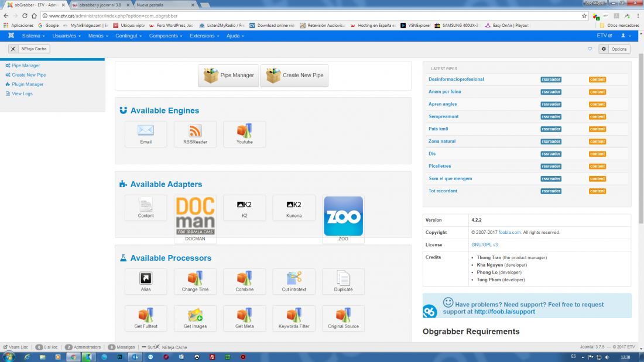Open Missatges in the status bar
This screenshot has height=362, width=644.
tap(122, 347)
